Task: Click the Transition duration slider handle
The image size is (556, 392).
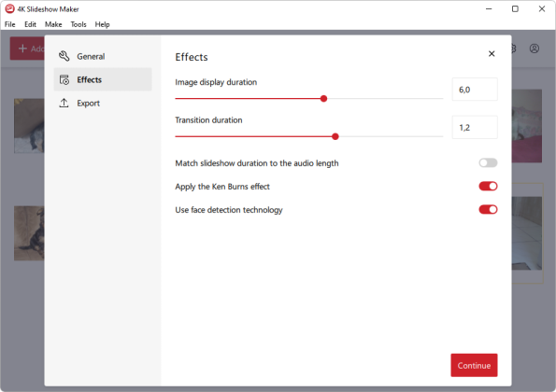Action: point(335,136)
